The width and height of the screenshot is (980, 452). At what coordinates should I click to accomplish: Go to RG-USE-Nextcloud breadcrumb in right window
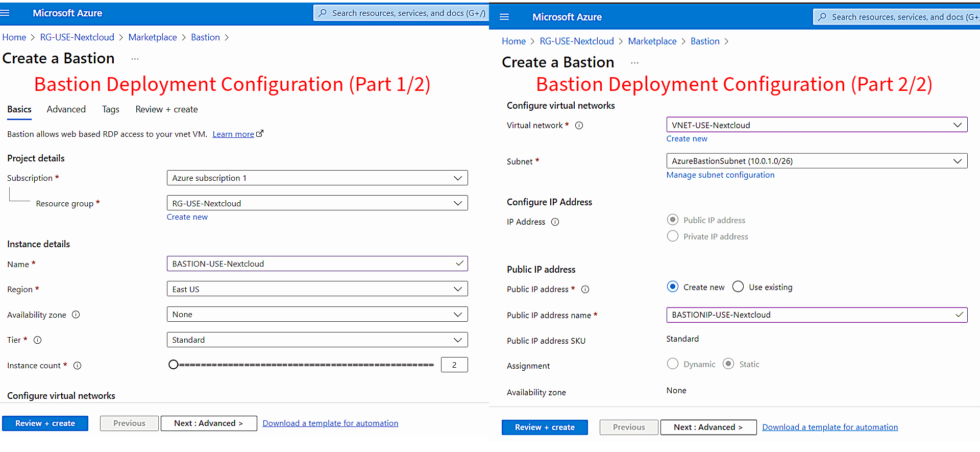coord(577,41)
